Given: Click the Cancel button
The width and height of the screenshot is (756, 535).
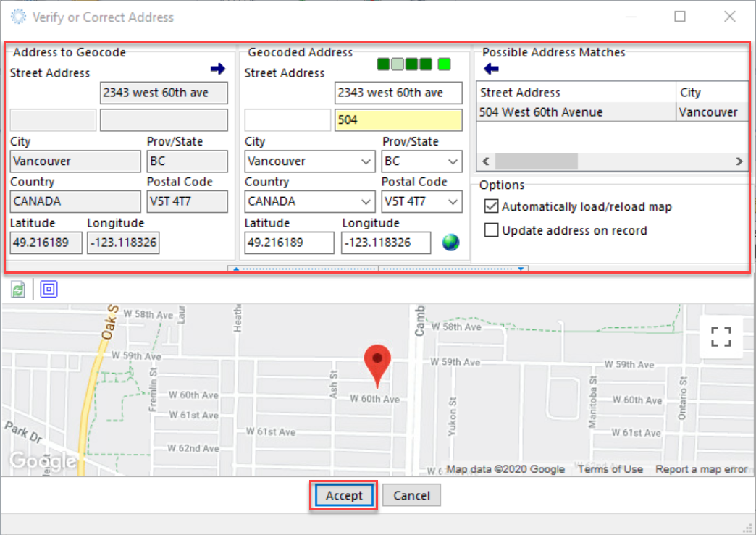Looking at the screenshot, I should tap(411, 495).
